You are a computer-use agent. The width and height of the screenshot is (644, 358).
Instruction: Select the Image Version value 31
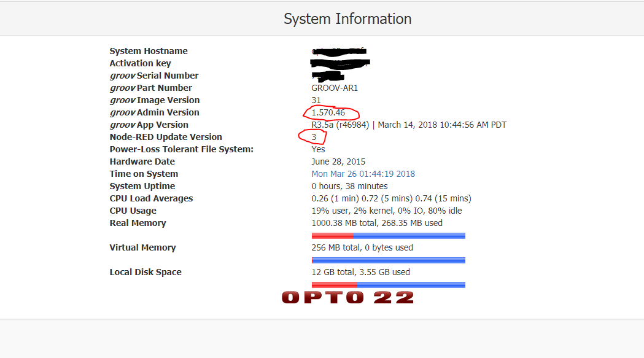(x=316, y=100)
